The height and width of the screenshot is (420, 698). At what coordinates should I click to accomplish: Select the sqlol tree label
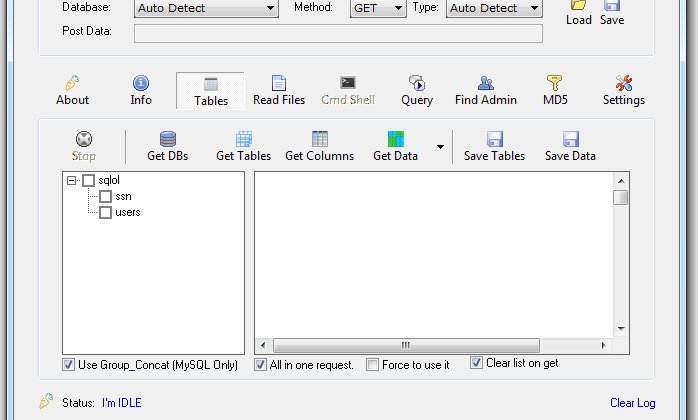click(109, 180)
